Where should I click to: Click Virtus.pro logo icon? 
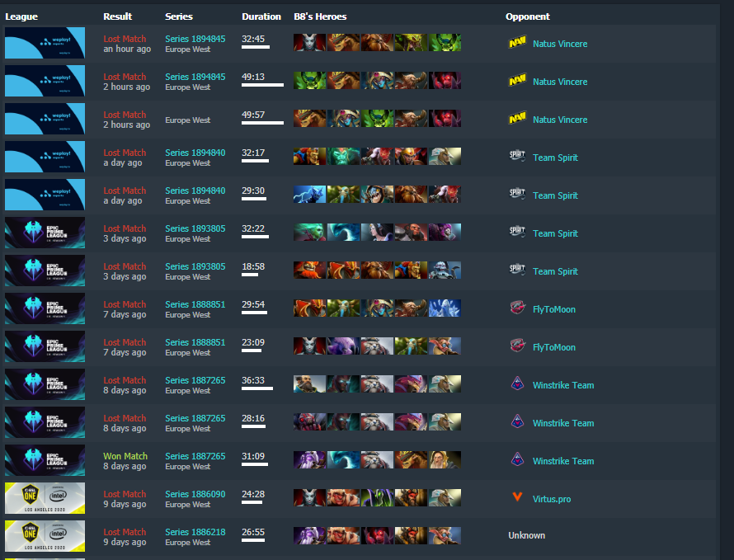click(517, 496)
